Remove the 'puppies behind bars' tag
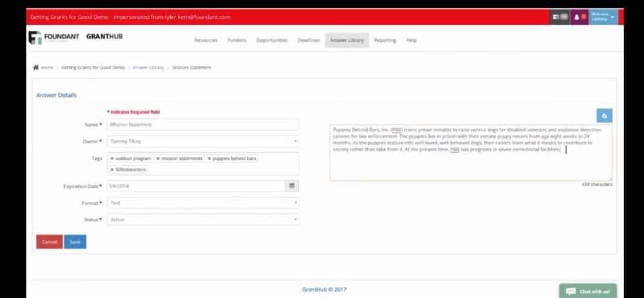Viewport: 644px width, 298px height. point(209,159)
